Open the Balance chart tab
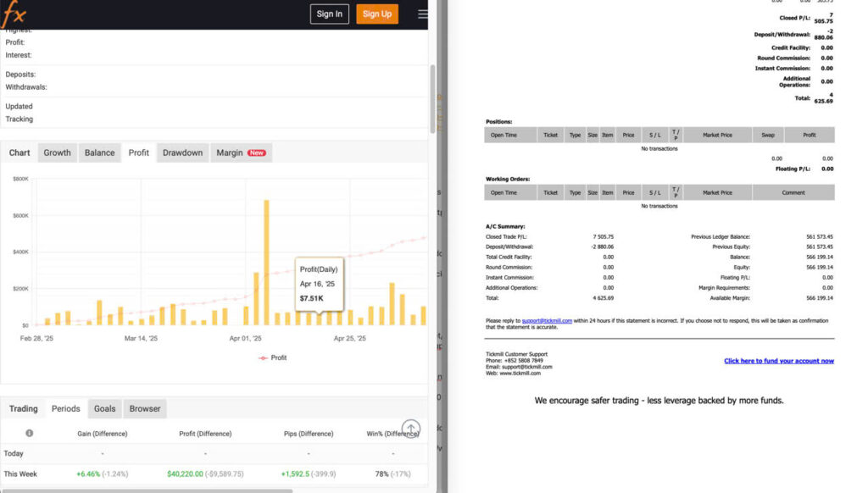The height and width of the screenshot is (493, 868). (x=100, y=152)
